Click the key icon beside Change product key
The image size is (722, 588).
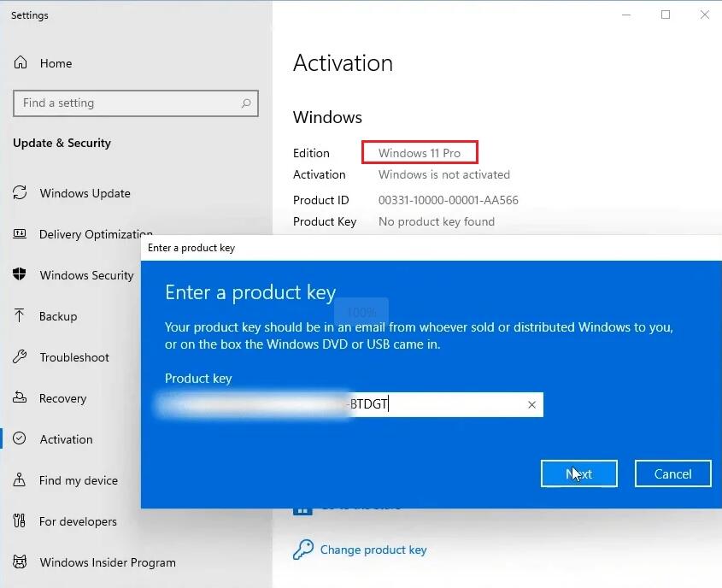point(303,550)
